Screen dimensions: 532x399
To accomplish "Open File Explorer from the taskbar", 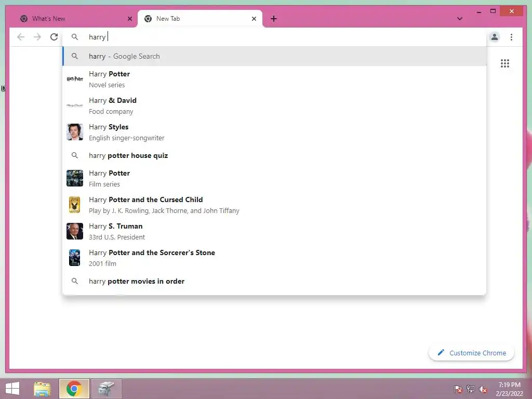I will (x=42, y=389).
